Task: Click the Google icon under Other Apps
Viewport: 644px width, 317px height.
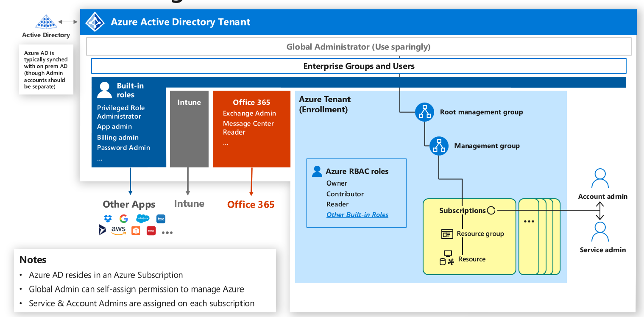Action: (x=124, y=219)
